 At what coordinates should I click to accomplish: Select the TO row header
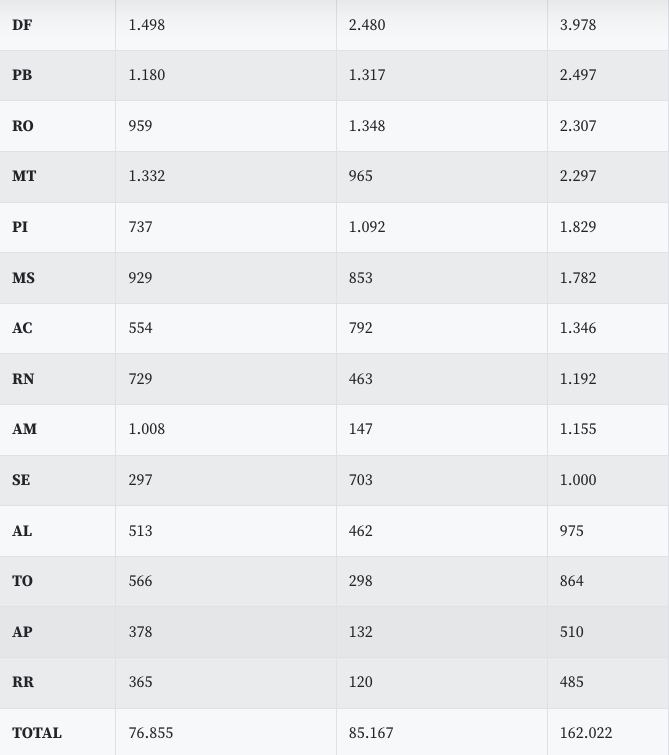[23, 581]
